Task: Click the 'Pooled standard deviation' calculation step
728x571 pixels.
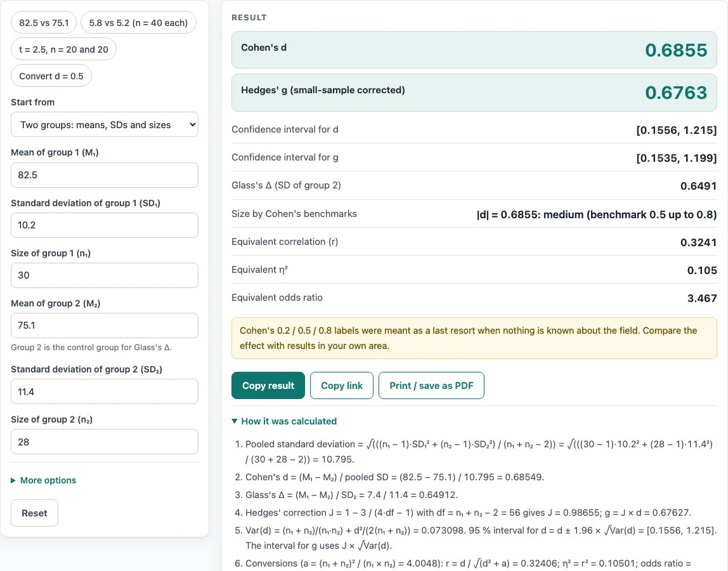Action: [x=479, y=452]
